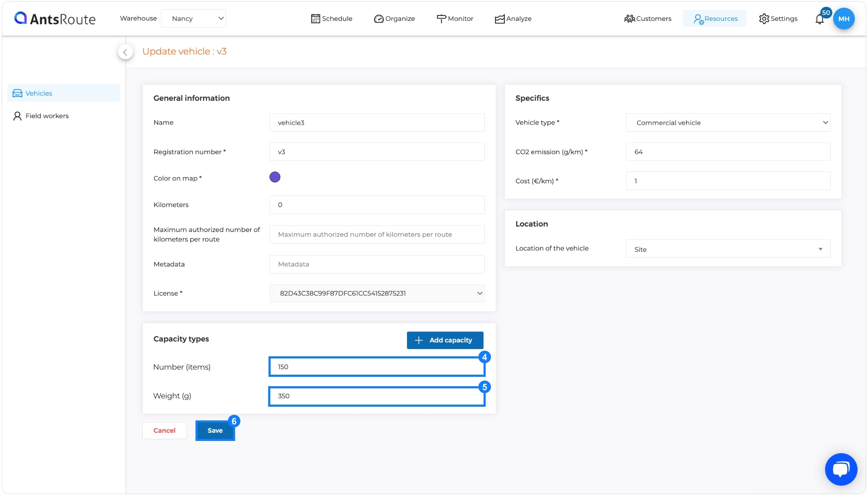Image resolution: width=868 pixels, height=495 pixels.
Task: Go to the Settings menu
Action: coord(778,19)
